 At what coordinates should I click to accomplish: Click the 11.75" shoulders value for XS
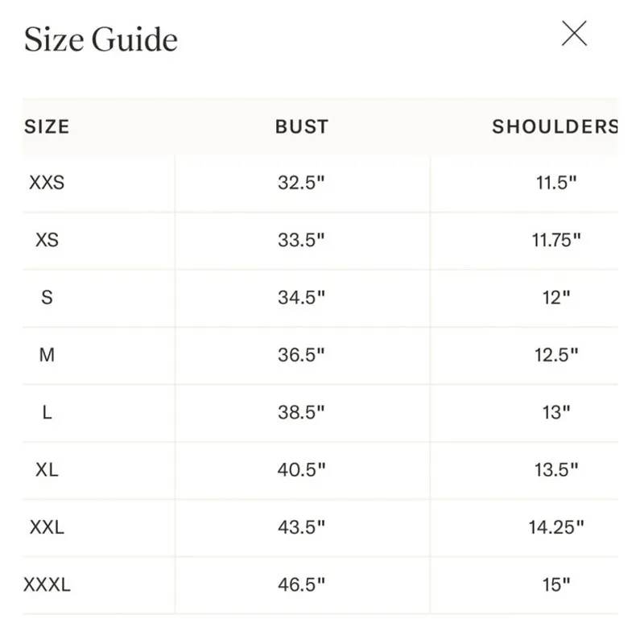556,240
